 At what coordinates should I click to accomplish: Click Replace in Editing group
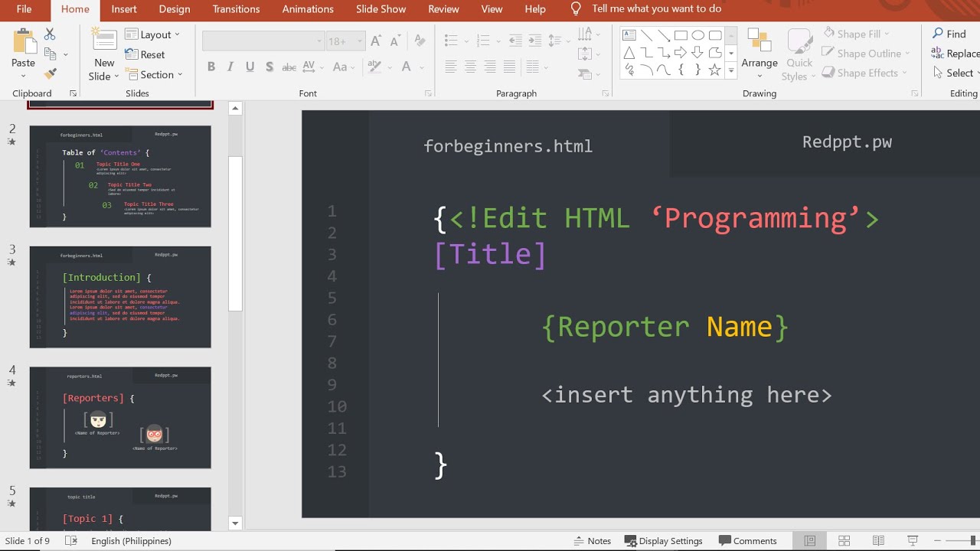click(955, 54)
